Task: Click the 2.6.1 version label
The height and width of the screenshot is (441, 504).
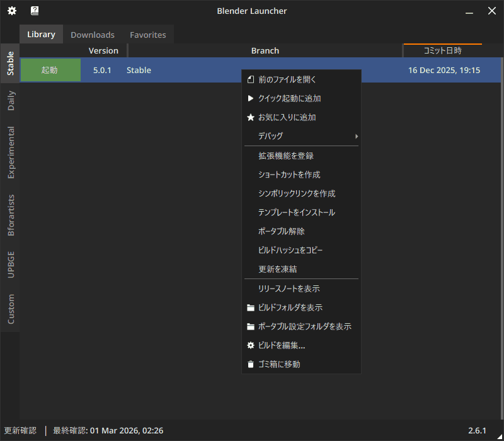Action: tap(477, 431)
